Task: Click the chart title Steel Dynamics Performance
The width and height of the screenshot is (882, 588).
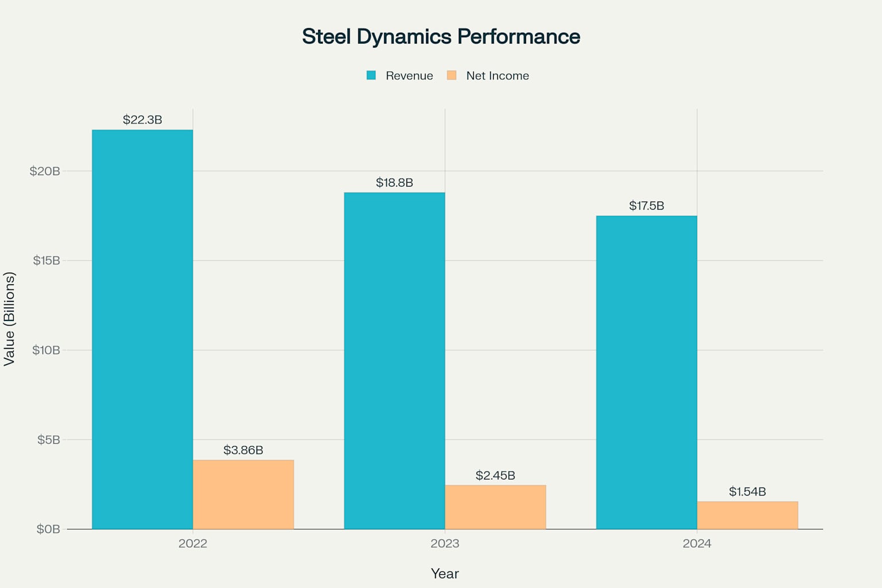Action: (x=441, y=36)
